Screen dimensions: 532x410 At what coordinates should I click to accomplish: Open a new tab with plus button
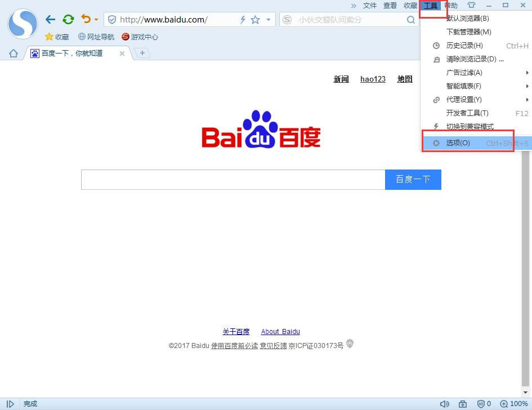pyautogui.click(x=142, y=53)
